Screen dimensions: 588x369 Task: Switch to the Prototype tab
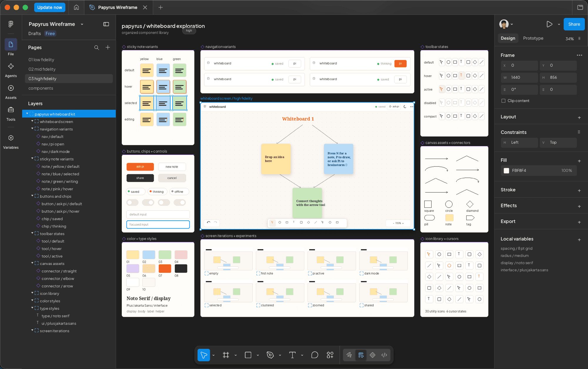click(x=533, y=38)
